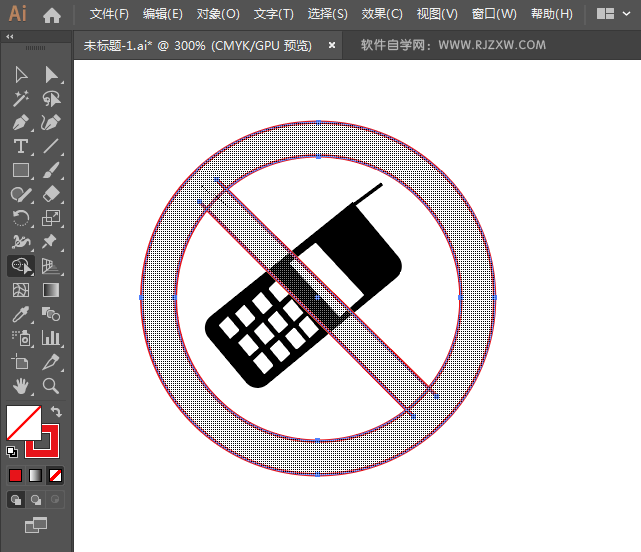Switch to the 未标题-1.ai document tab
641x552 pixels.
[x=197, y=45]
